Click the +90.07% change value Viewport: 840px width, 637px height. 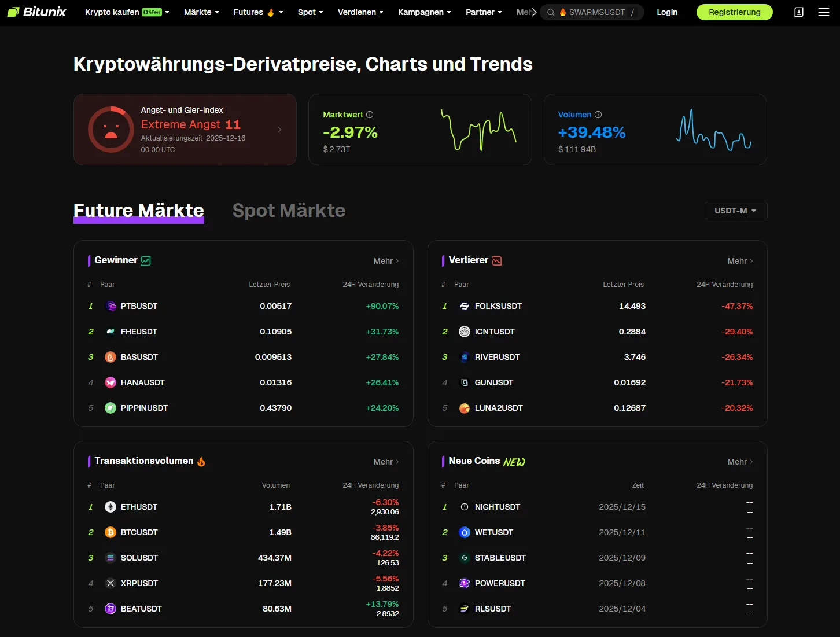(382, 306)
